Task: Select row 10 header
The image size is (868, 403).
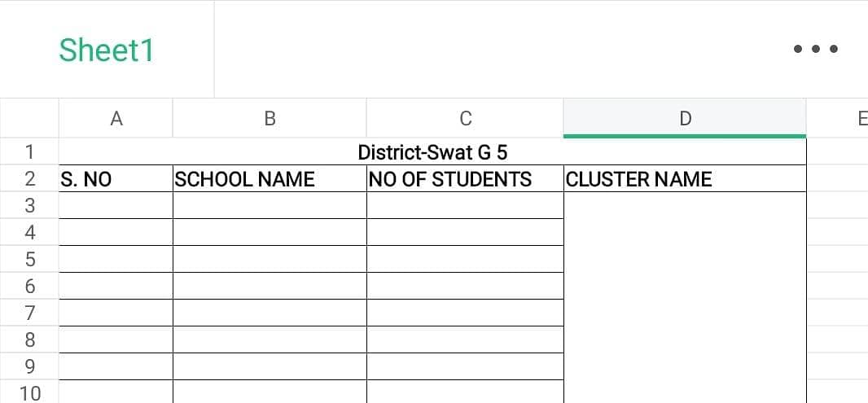Action: [30, 393]
